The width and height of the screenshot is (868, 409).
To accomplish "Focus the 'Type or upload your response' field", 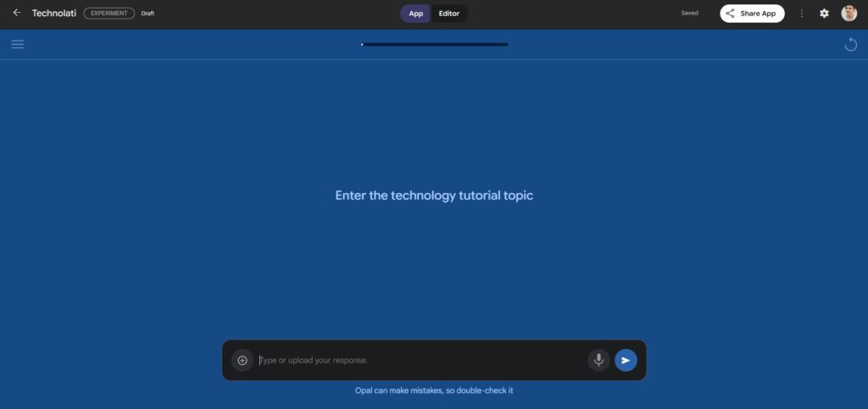I will click(420, 360).
